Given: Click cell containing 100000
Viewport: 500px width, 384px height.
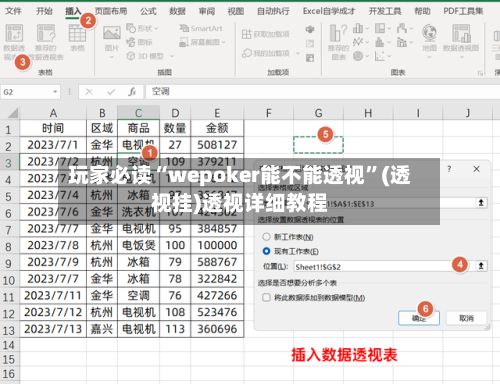Looking at the screenshot, I should coord(217,245).
